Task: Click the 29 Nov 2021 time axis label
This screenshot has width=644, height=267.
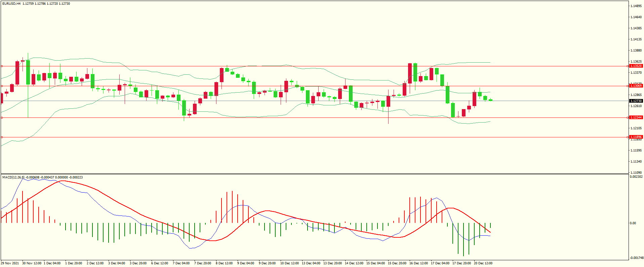Action: point(10,263)
